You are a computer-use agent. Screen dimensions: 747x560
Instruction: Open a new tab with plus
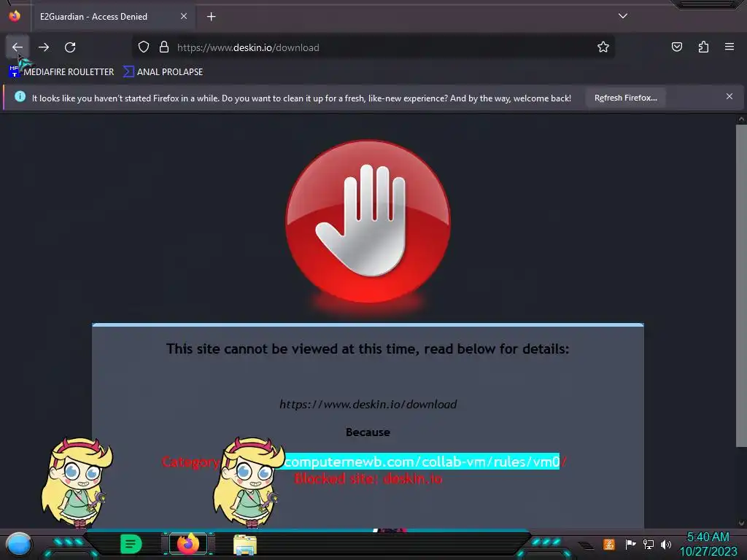click(211, 17)
